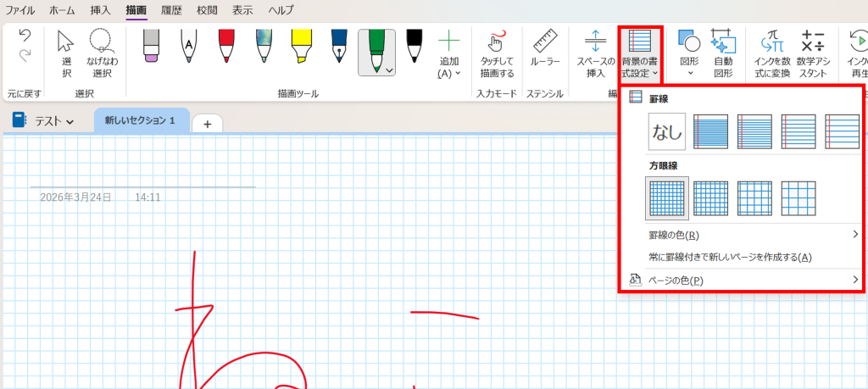Select the なし (no rule lines) option
The image size is (868, 389).
pos(667,132)
